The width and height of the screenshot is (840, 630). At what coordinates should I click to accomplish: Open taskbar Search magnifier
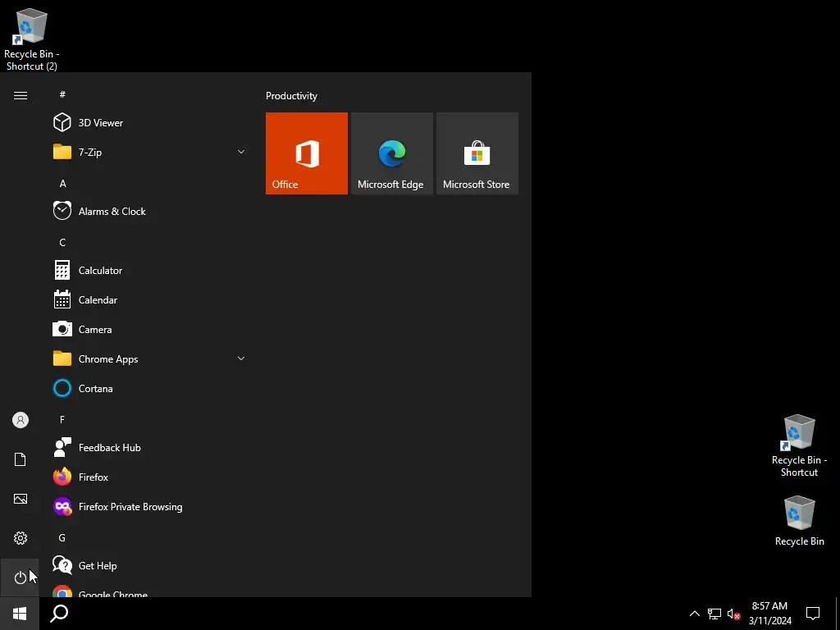pos(59,614)
